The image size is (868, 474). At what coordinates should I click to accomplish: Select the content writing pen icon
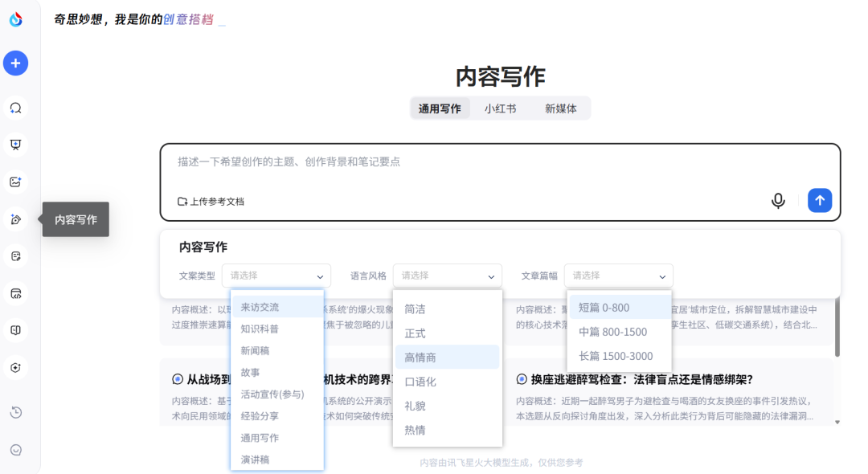pyautogui.click(x=15, y=219)
